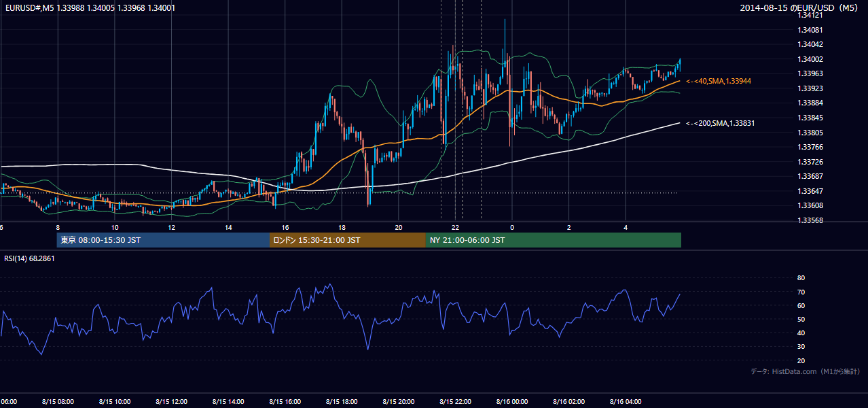Click the EURUSD#,M5 symbol title with OHLC values
Viewport: 868px width, 408px height.
(89, 7)
